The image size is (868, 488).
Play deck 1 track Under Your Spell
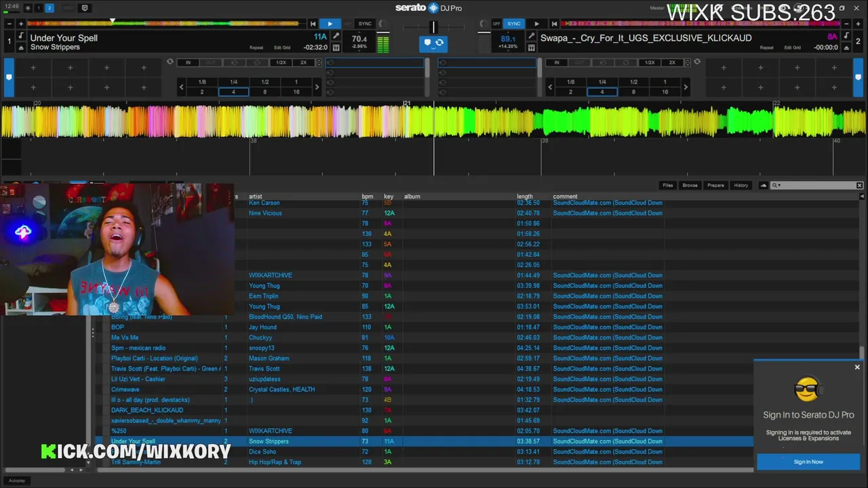(x=330, y=24)
